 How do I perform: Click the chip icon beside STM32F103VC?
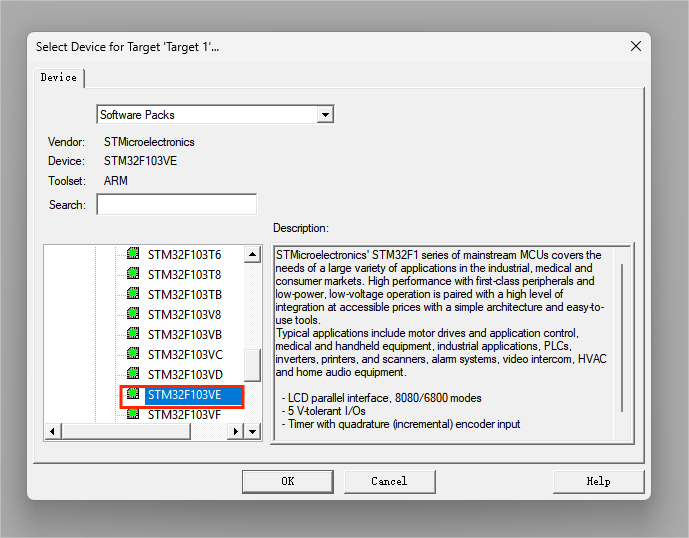132,354
